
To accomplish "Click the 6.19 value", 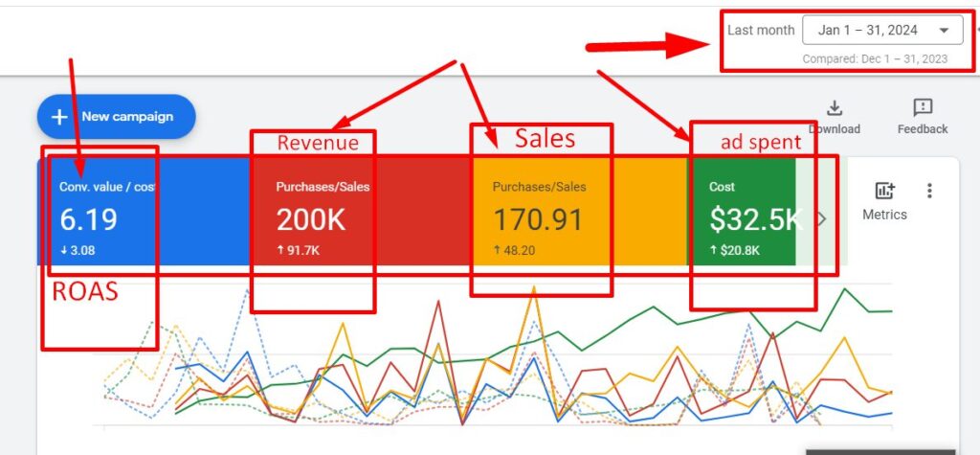I will pyautogui.click(x=88, y=219).
